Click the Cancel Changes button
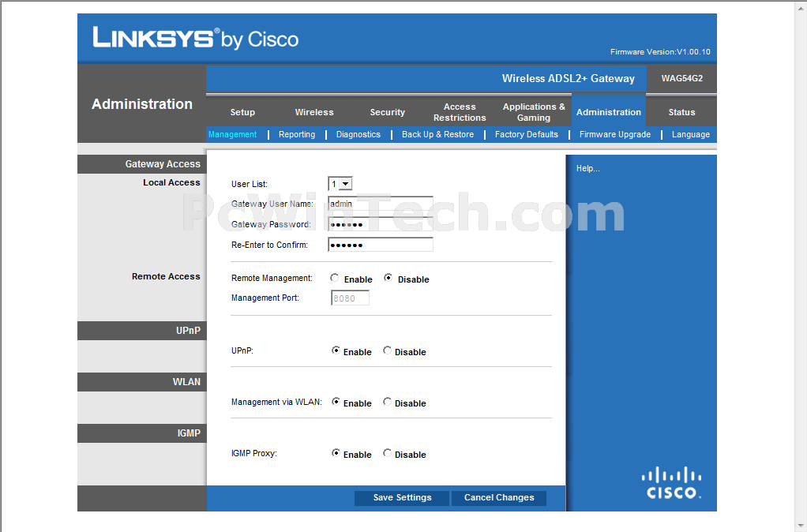This screenshot has height=532, width=807. (499, 497)
